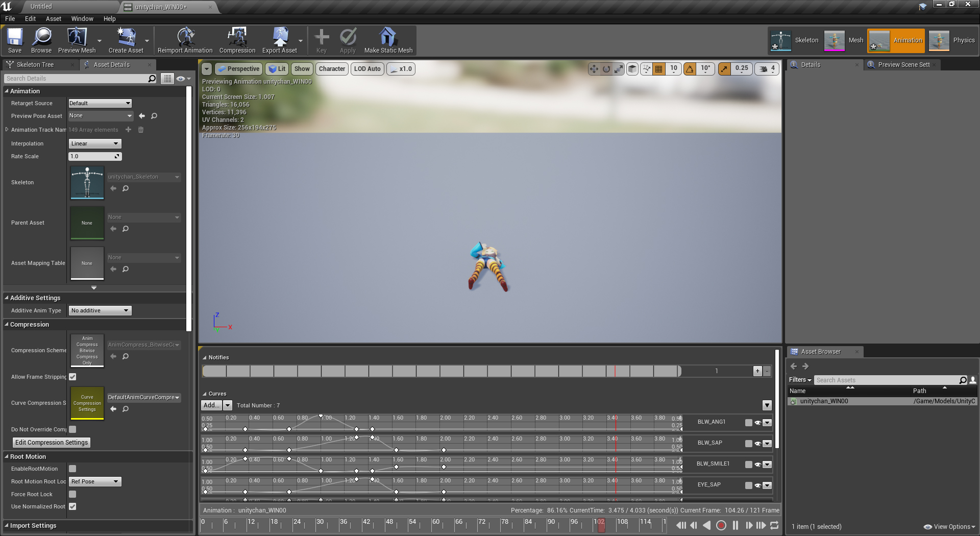Click Browse to find asset in content browser
The height and width of the screenshot is (536, 980).
41,40
